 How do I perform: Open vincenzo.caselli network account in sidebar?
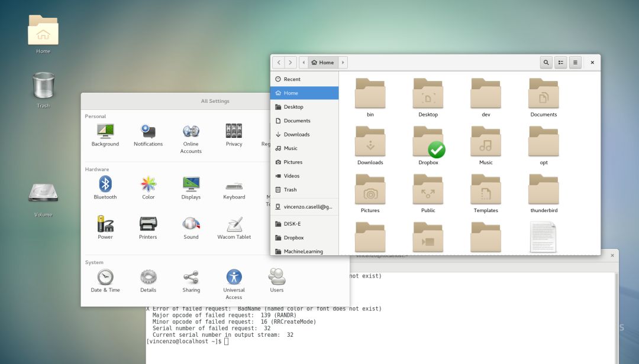pyautogui.click(x=305, y=207)
